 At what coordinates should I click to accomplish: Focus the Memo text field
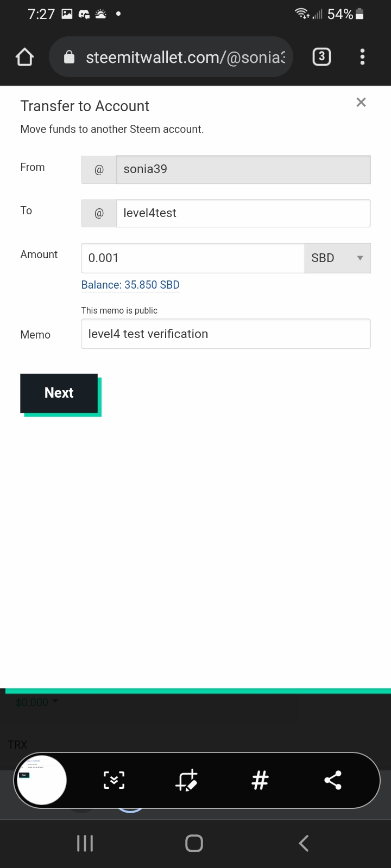coord(225,334)
